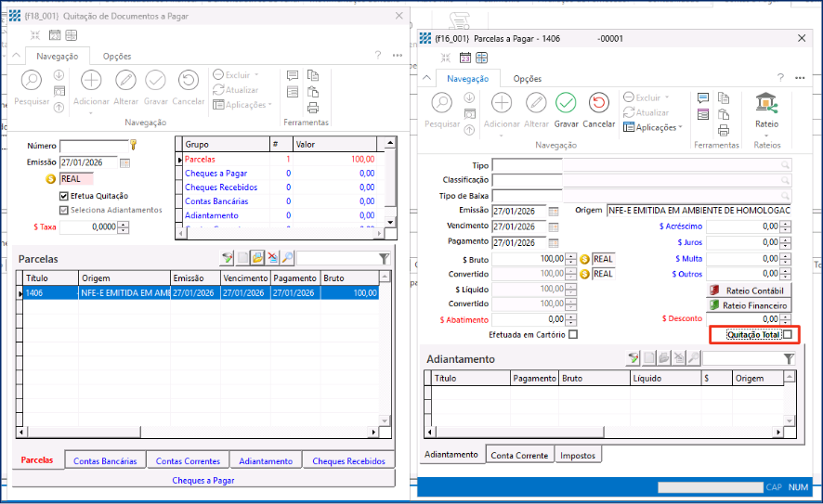
Task: Click the green Gravar checkmark in Parcelas a Pagar
Action: click(566, 103)
